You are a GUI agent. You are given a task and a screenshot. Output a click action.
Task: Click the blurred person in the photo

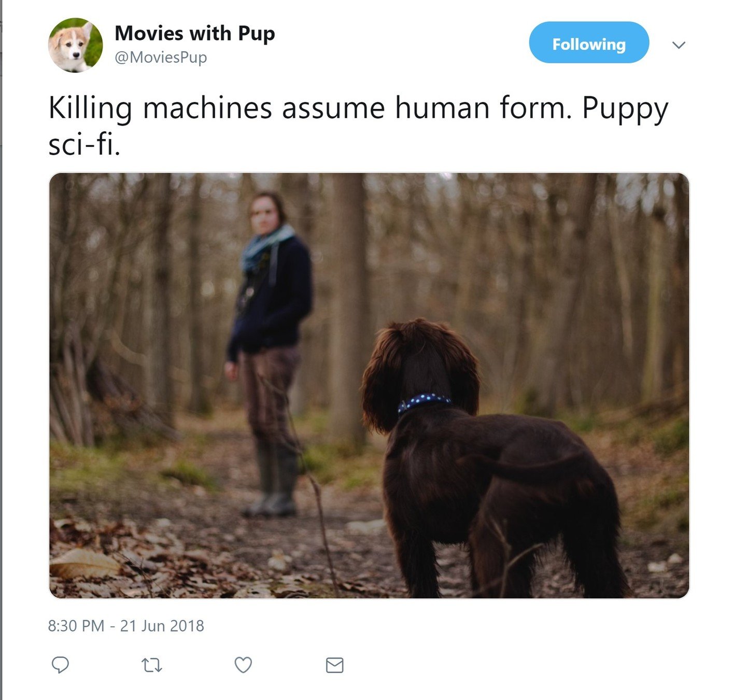click(x=270, y=353)
